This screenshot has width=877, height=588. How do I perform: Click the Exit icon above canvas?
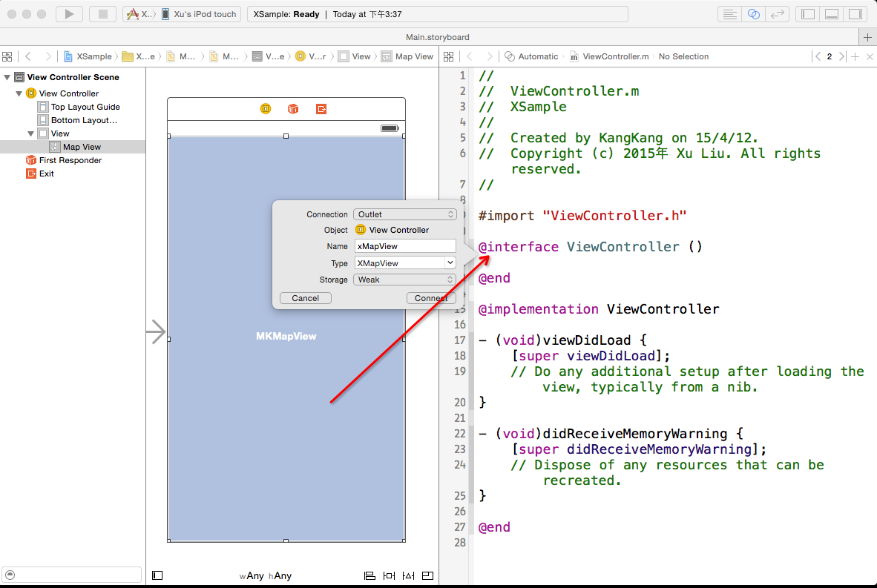tap(321, 109)
